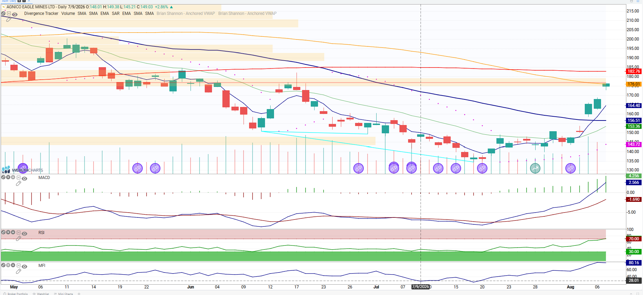Click the MFI panel title

click(x=42, y=266)
